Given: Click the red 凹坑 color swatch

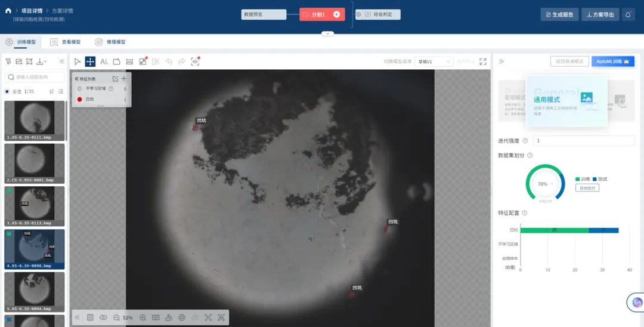Looking at the screenshot, I should pyautogui.click(x=80, y=99).
